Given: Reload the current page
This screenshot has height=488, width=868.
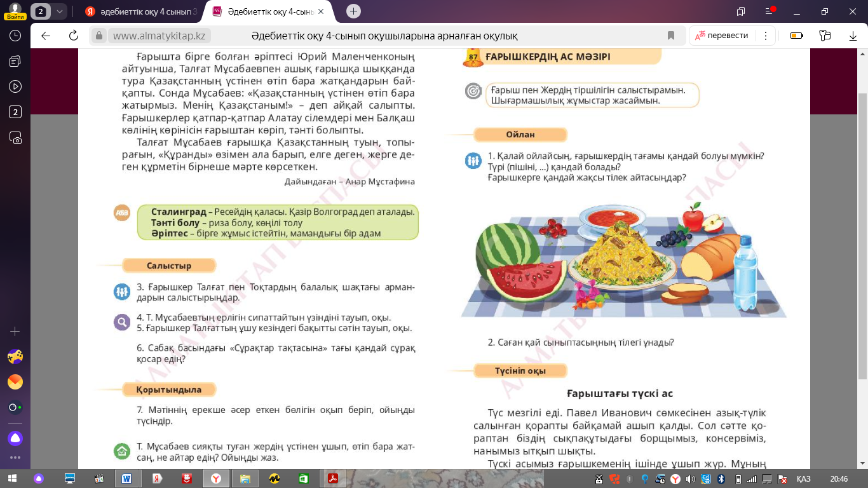Looking at the screenshot, I should pos(74,36).
